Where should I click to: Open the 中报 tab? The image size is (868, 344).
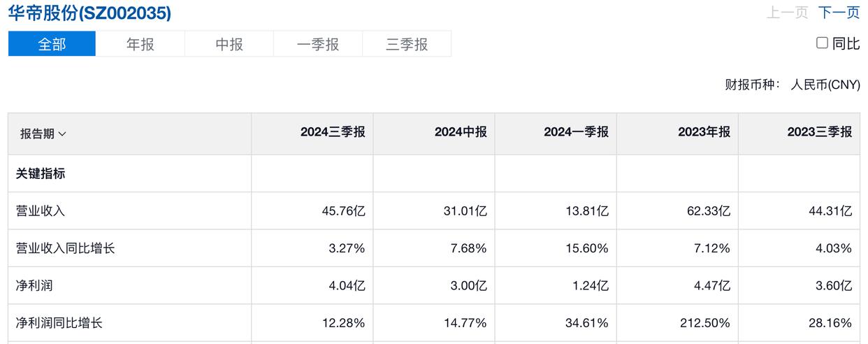coord(229,44)
